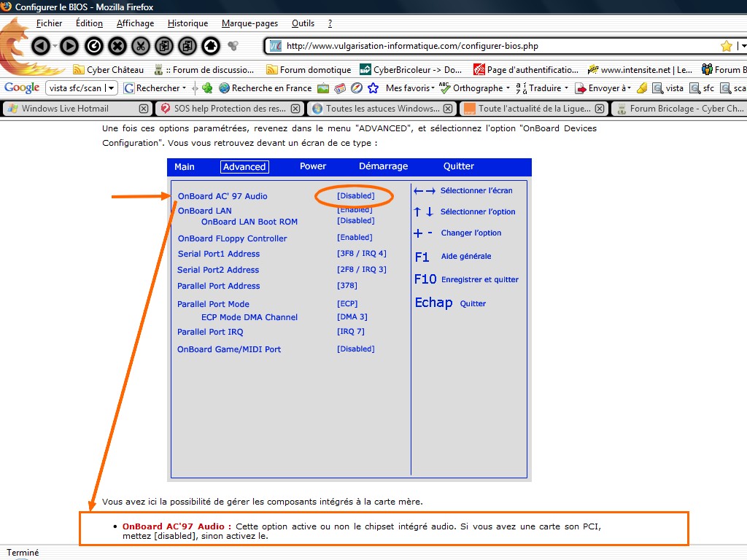
Task: Click the Recherche en France button
Action: [265, 88]
